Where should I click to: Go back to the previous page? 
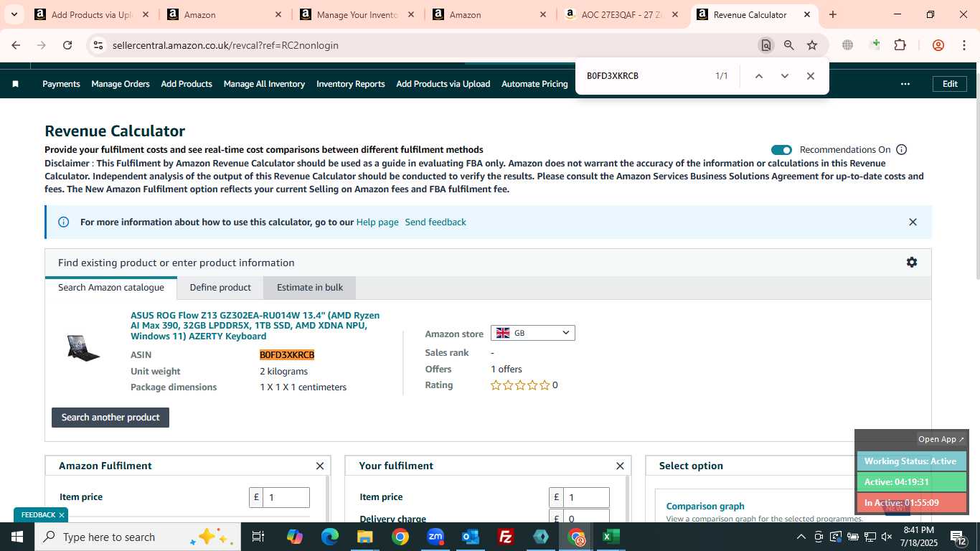point(16,45)
